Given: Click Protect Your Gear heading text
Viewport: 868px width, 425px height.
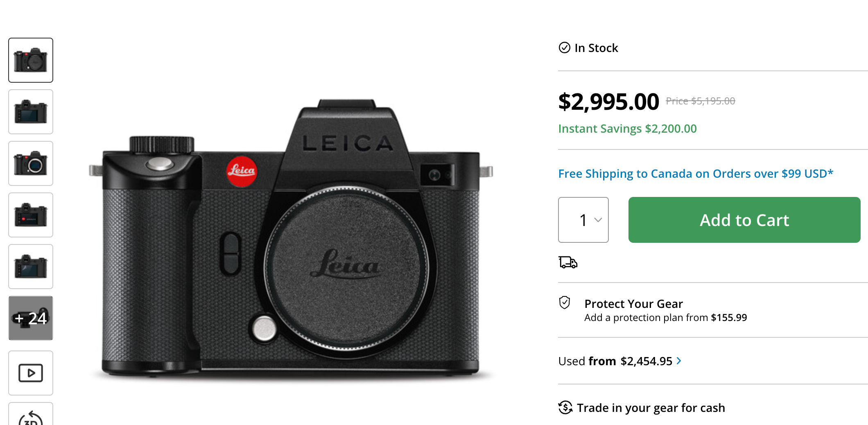Looking at the screenshot, I should [x=633, y=304].
